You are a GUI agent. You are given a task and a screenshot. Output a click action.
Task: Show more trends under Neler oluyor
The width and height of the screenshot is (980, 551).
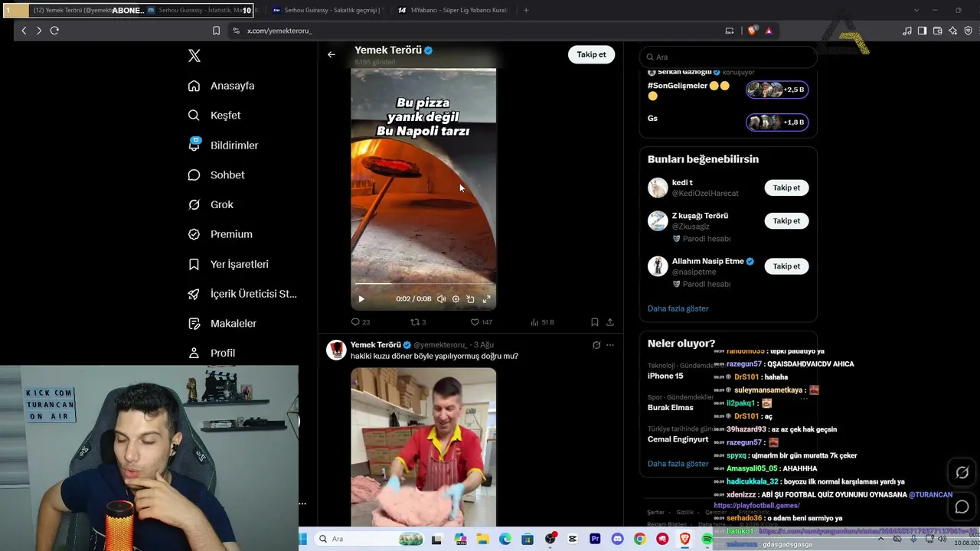point(678,464)
